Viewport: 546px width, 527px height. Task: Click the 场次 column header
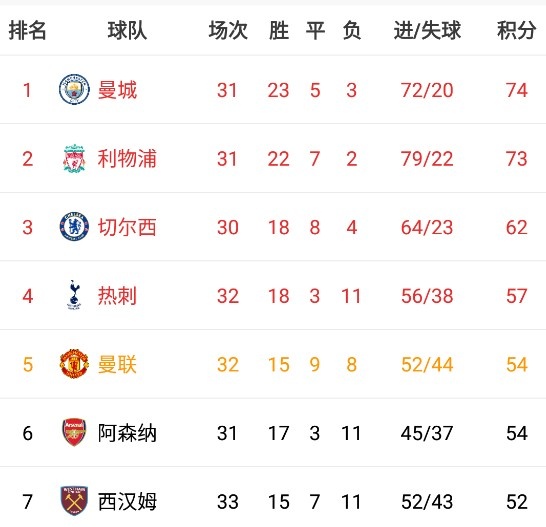click(228, 30)
